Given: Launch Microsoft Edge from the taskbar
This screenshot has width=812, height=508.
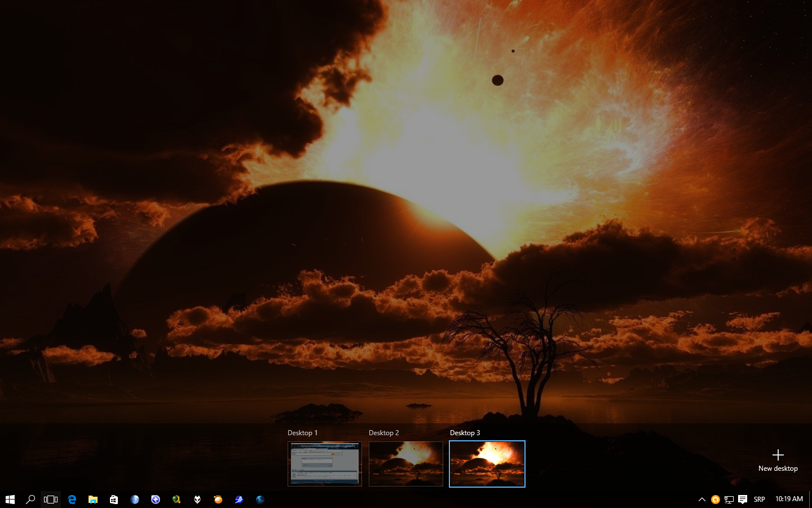Looking at the screenshot, I should [72, 500].
